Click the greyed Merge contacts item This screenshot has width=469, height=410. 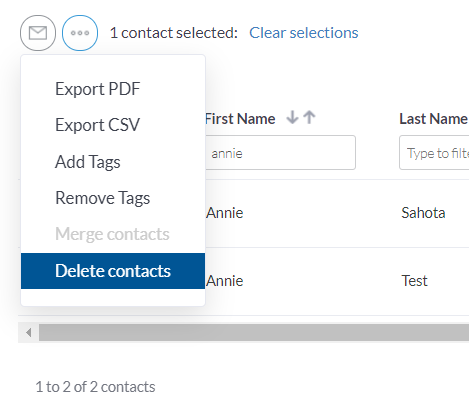coord(113,234)
